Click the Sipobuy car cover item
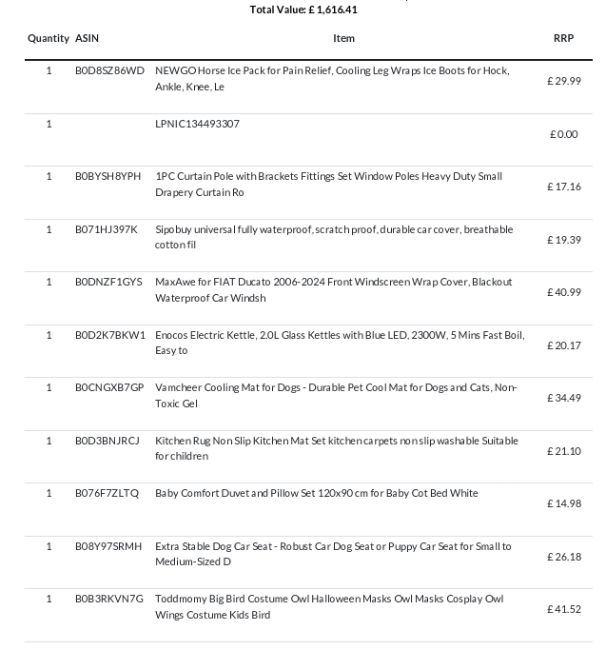606x650 pixels. click(334, 237)
